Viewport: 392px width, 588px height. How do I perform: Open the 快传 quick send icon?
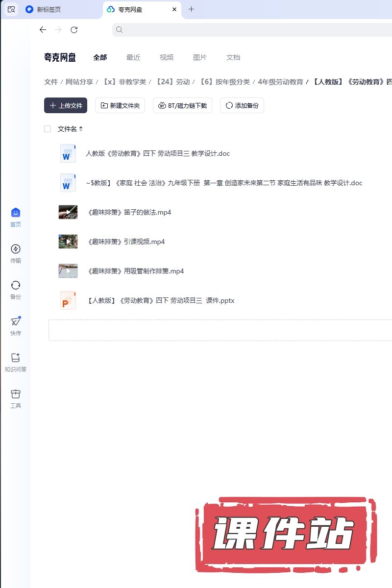(x=16, y=321)
